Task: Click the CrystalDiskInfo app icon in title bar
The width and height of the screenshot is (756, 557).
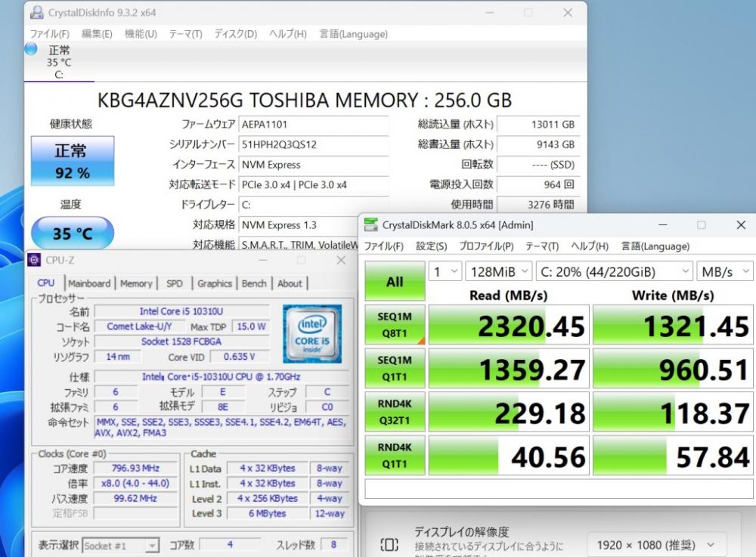Action: pyautogui.click(x=36, y=13)
